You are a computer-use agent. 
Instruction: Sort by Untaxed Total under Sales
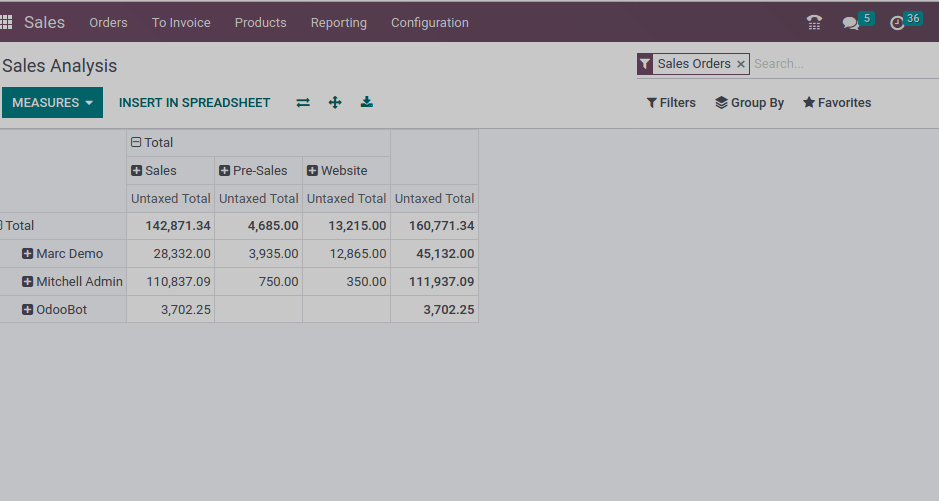170,198
